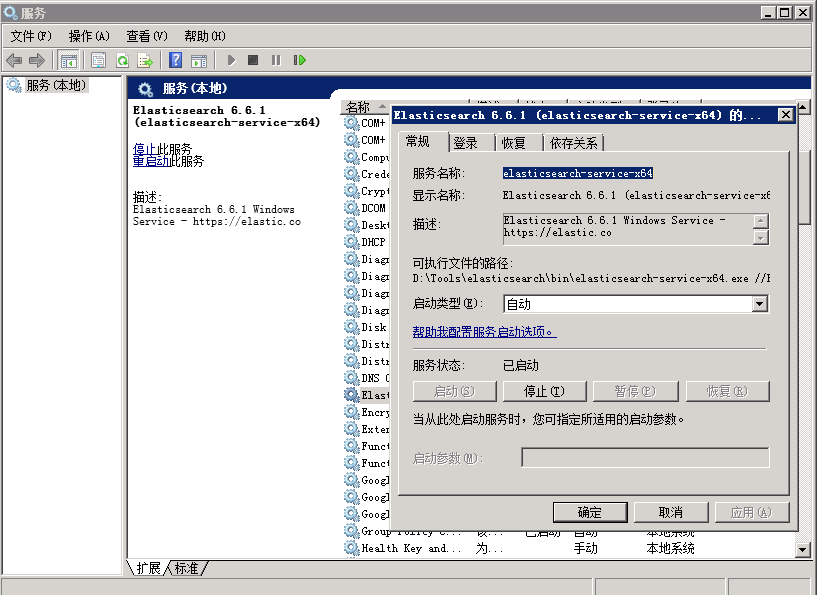
Task: Switch to the 依存关系 tab
Action: (x=573, y=143)
